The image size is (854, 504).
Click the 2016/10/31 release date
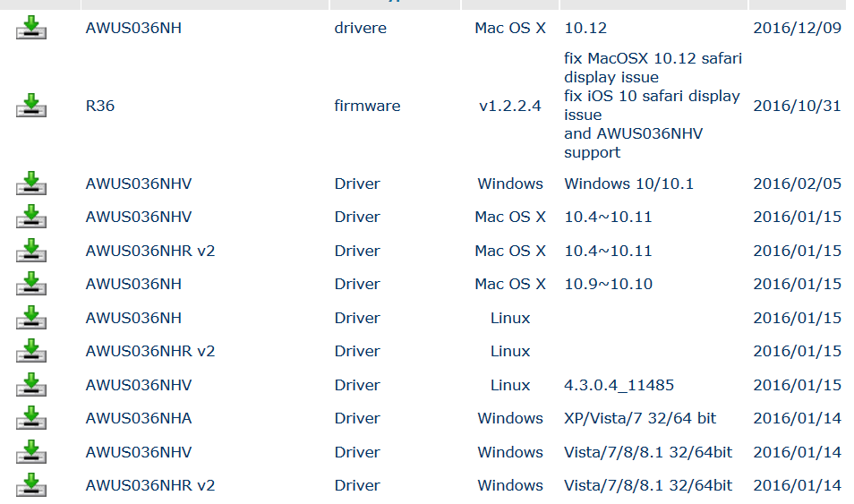[797, 106]
